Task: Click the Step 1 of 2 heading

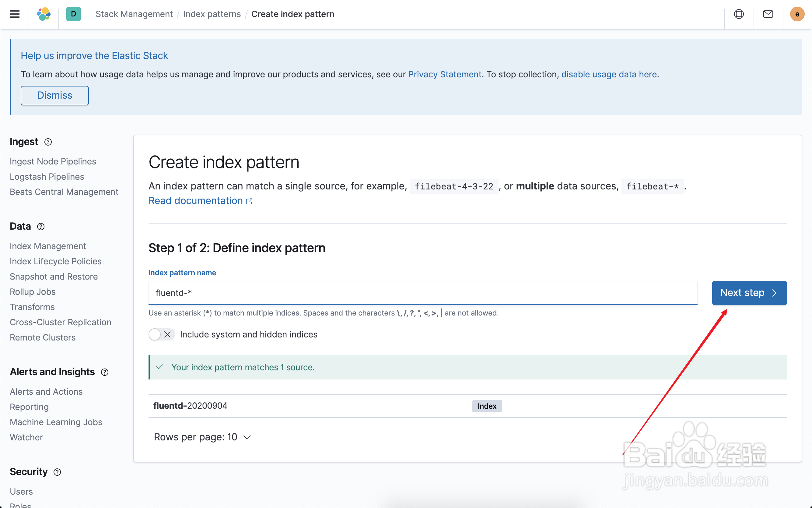Action: click(237, 248)
